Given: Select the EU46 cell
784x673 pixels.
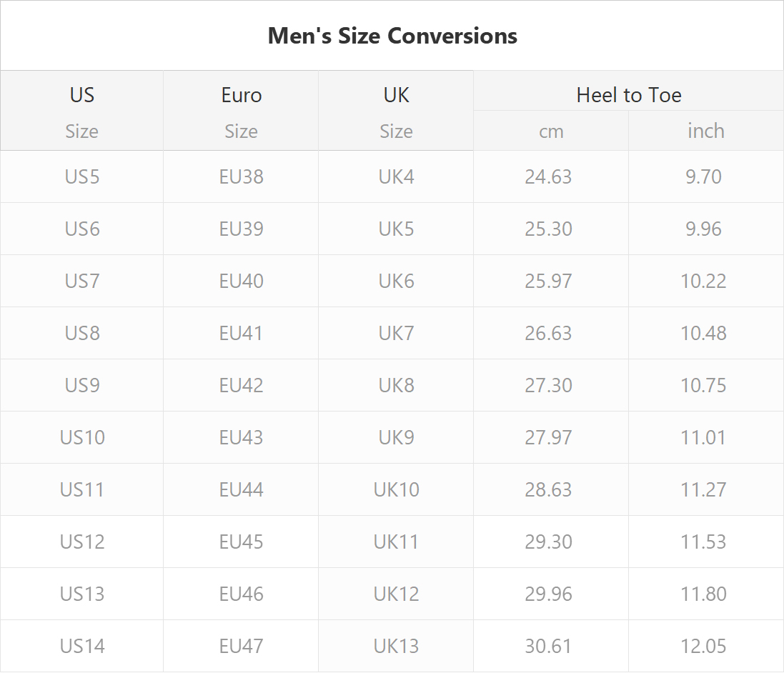Looking at the screenshot, I should [x=241, y=594].
